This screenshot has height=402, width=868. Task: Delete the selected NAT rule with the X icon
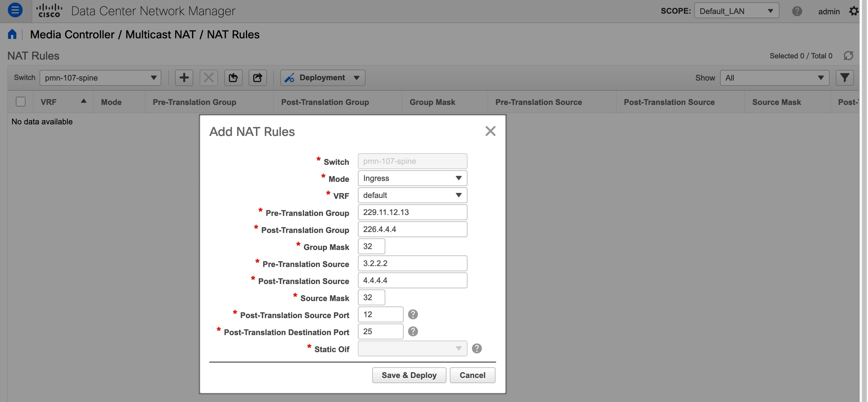pyautogui.click(x=208, y=78)
